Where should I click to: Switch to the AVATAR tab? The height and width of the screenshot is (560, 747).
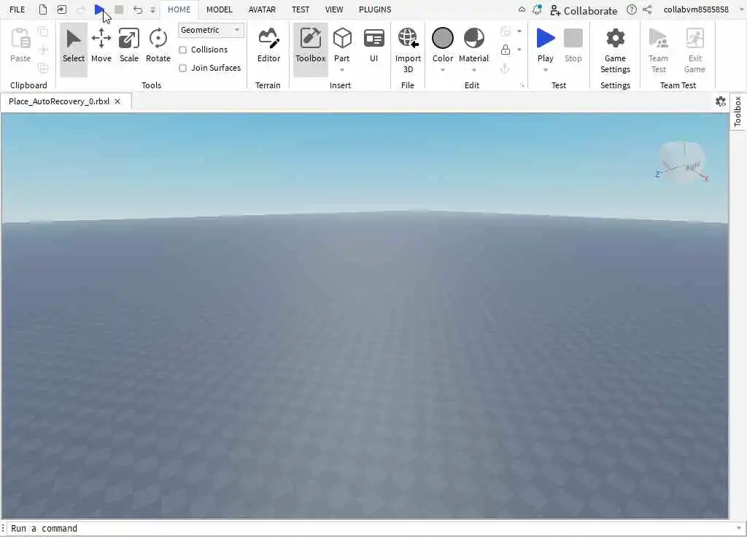262,9
